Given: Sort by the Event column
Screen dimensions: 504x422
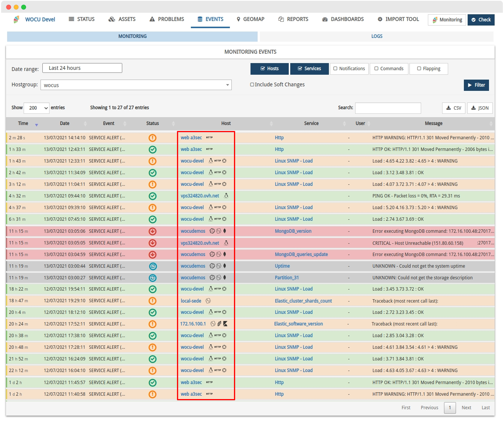Looking at the screenshot, I should tap(109, 124).
